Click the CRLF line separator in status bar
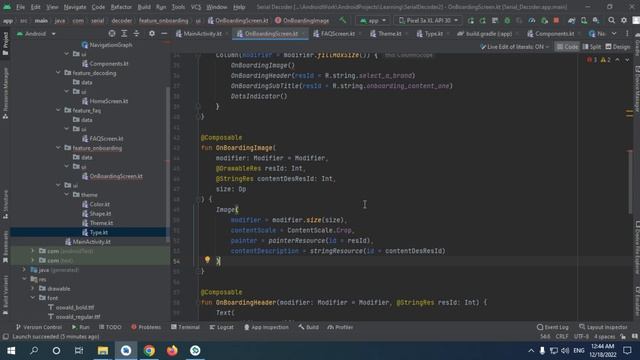Viewport: 640px width, 360px height. [562, 337]
